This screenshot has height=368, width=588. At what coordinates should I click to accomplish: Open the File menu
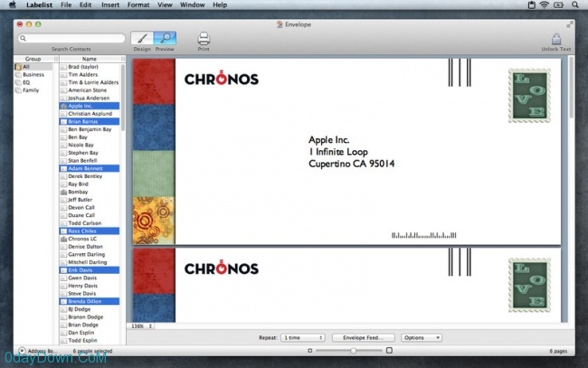66,5
